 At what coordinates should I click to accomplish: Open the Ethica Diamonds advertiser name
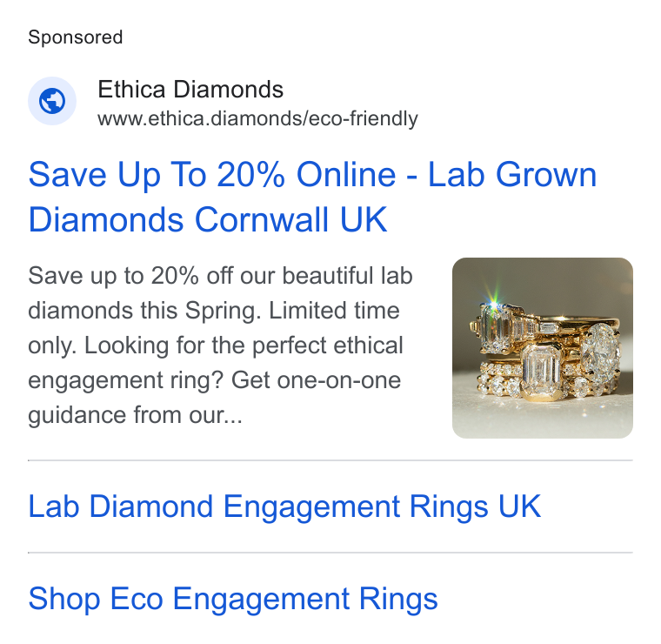coord(190,90)
